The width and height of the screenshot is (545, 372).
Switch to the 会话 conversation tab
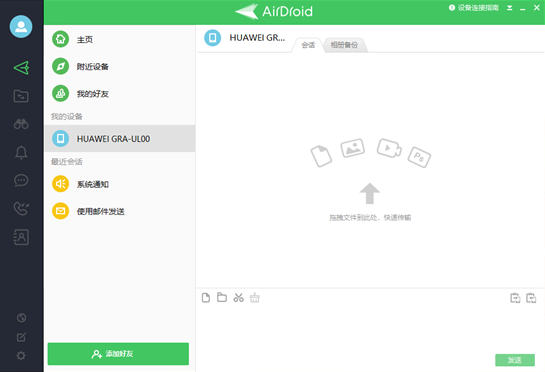tap(308, 45)
